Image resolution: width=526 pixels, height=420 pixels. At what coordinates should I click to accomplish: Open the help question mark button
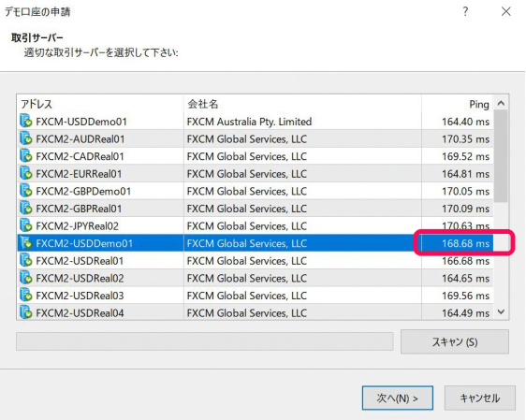(x=465, y=12)
